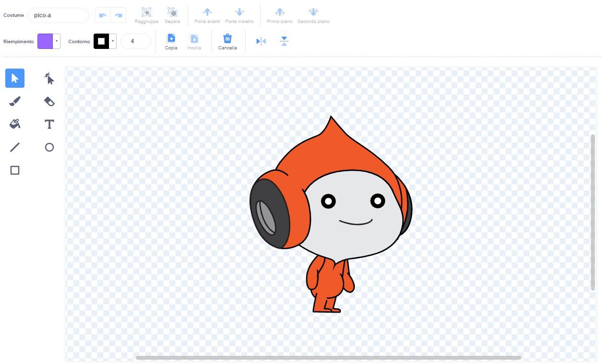The width and height of the screenshot is (602, 364).
Task: Click the outline width field showing 4
Action: [135, 41]
